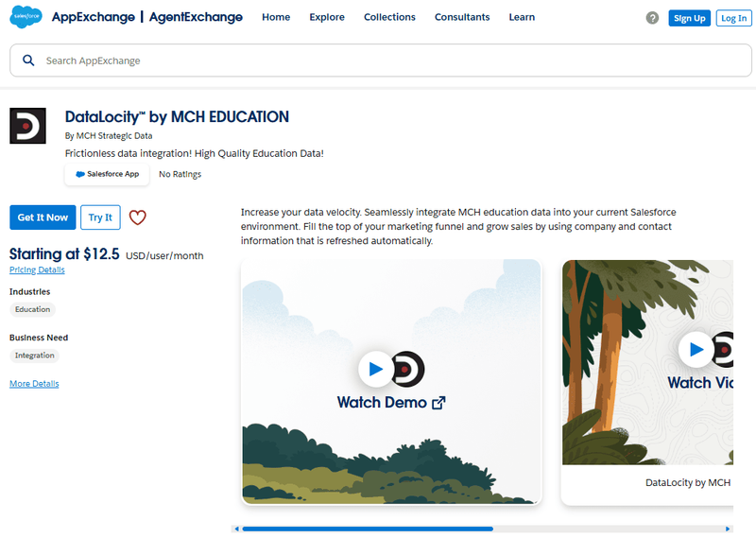Image resolution: width=756 pixels, height=538 pixels.
Task: Open the Consultants nav item
Action: click(462, 17)
